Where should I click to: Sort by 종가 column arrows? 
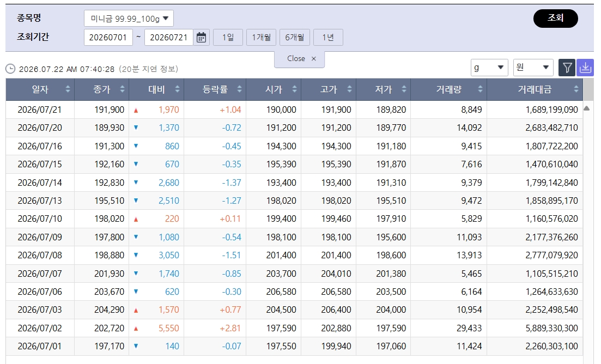pyautogui.click(x=122, y=89)
